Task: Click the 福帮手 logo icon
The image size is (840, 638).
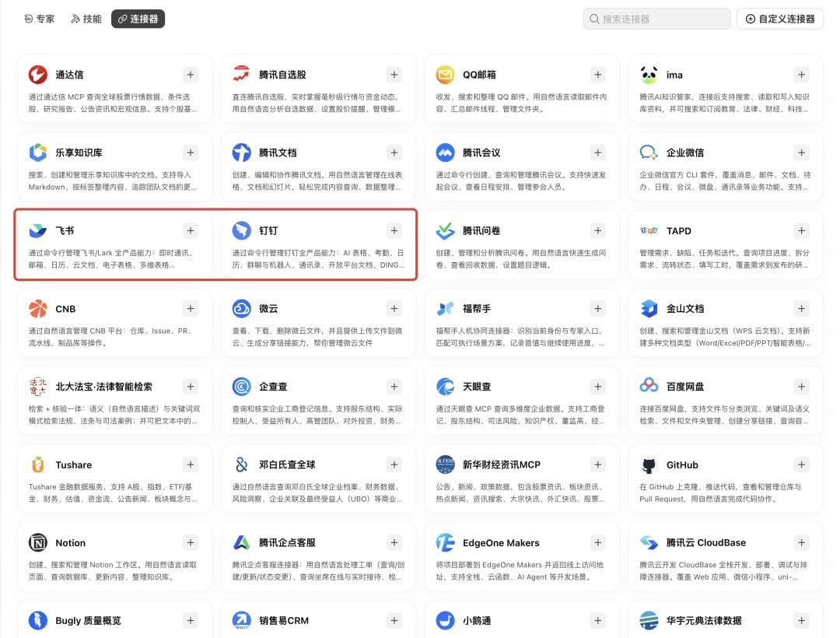Action: click(445, 309)
